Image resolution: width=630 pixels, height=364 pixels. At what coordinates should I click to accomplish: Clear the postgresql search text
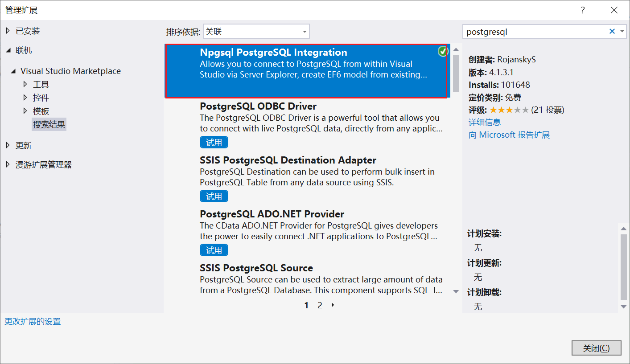point(612,32)
